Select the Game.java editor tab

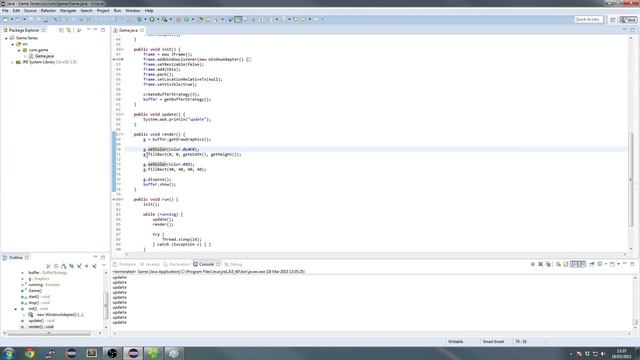click(128, 30)
